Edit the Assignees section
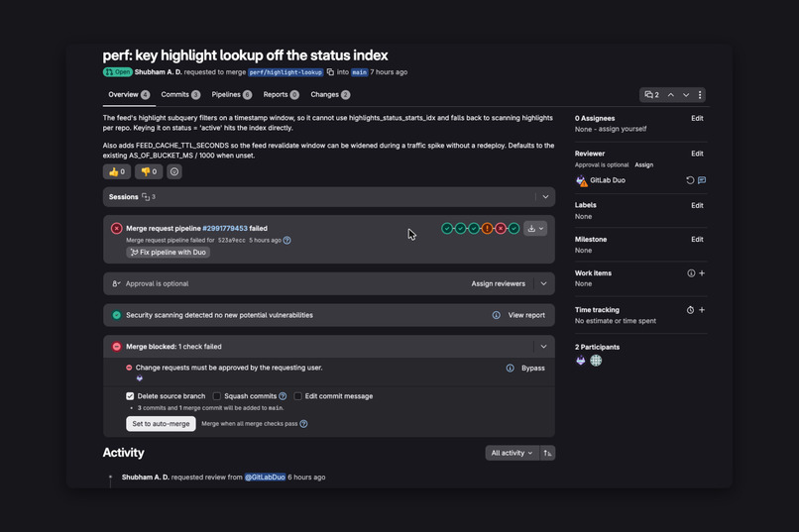The image size is (799, 532). click(x=697, y=118)
